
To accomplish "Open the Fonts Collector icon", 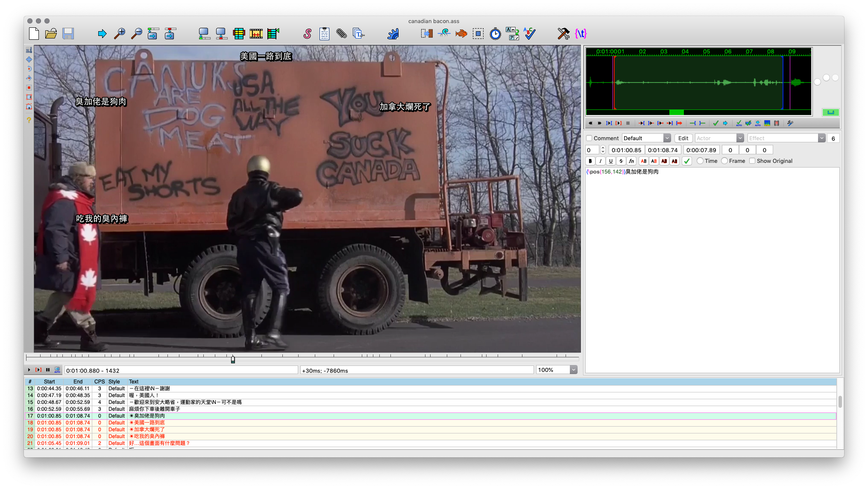I will [x=358, y=33].
